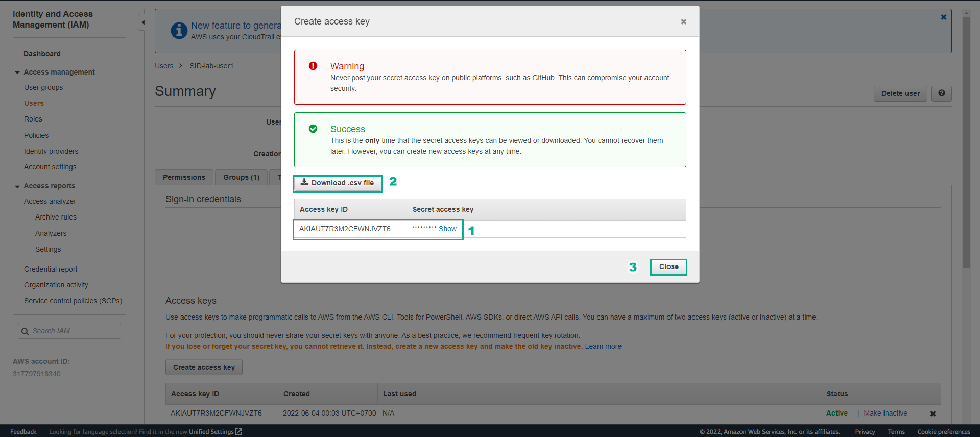
Task: Show the hidden secret access key
Action: point(447,229)
